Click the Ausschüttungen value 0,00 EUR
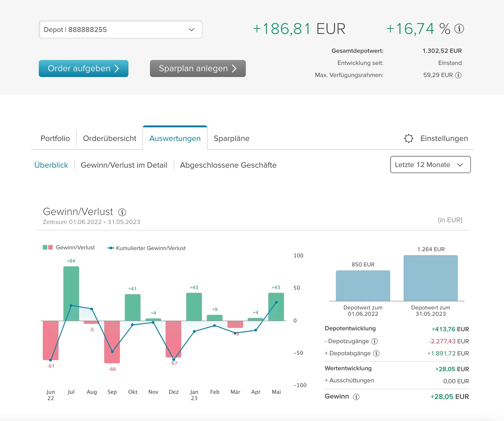This screenshot has width=504, height=421. pos(456,381)
